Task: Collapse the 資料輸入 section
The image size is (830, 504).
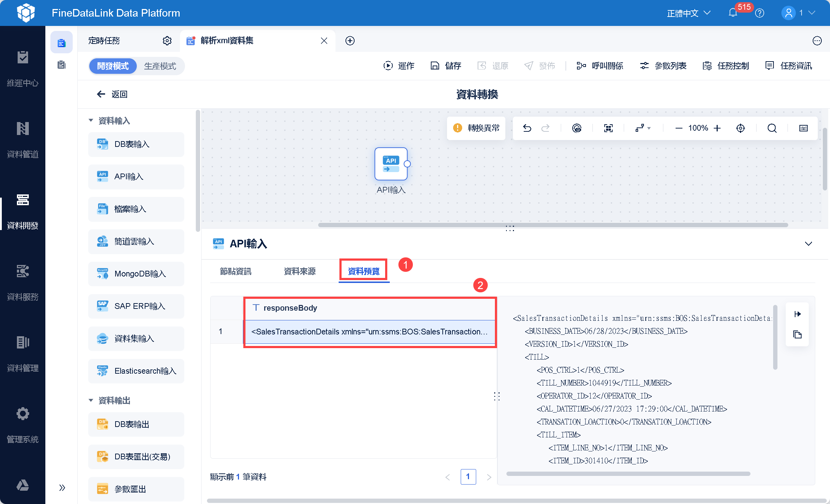Action: (x=91, y=121)
